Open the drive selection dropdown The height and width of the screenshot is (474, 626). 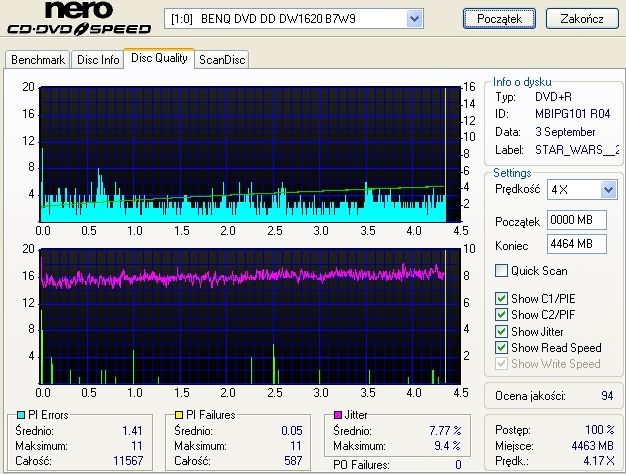[x=414, y=19]
